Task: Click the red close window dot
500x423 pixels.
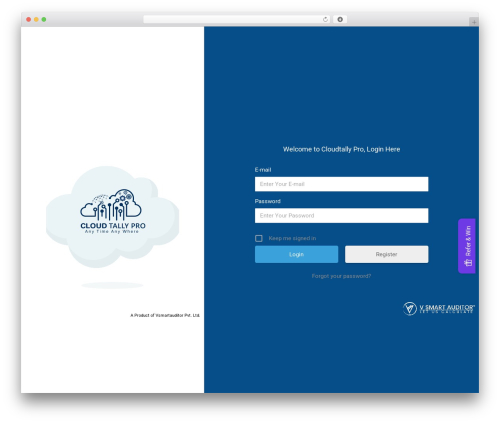Action: click(29, 19)
